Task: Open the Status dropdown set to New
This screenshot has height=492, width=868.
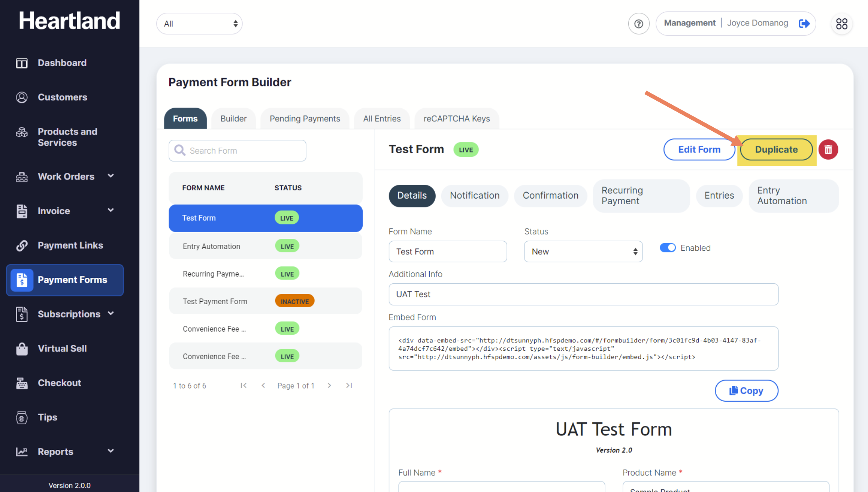Action: pos(583,252)
